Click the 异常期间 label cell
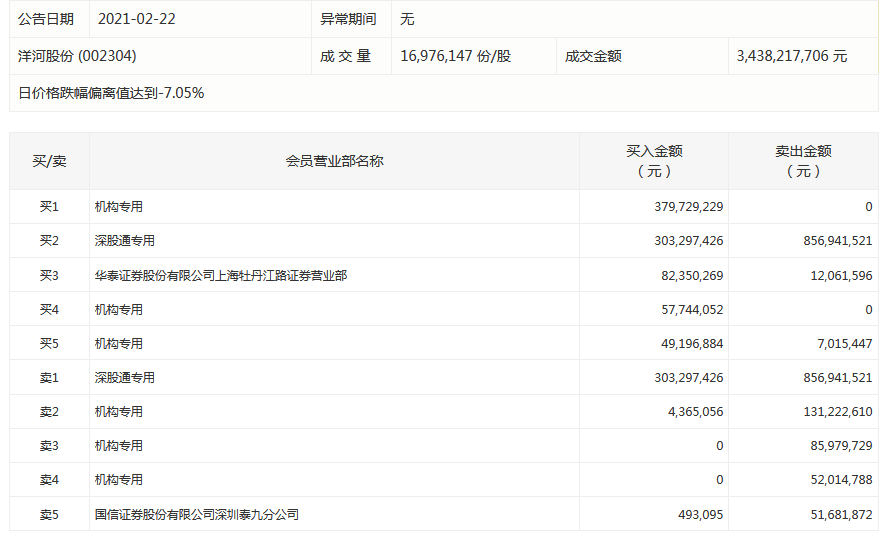The width and height of the screenshot is (883, 541). tap(348, 19)
